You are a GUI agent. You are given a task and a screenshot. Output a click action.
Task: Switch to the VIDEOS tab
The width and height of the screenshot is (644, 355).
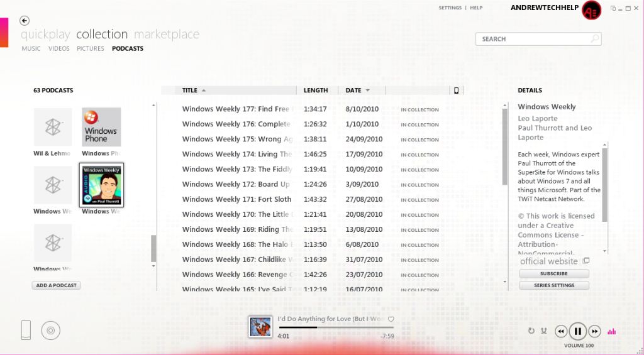coord(58,48)
